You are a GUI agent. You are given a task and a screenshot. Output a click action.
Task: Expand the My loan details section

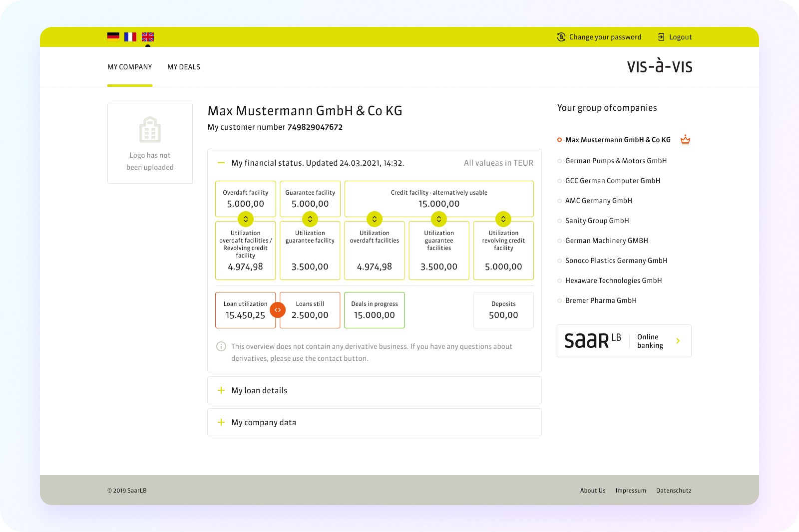click(x=221, y=390)
